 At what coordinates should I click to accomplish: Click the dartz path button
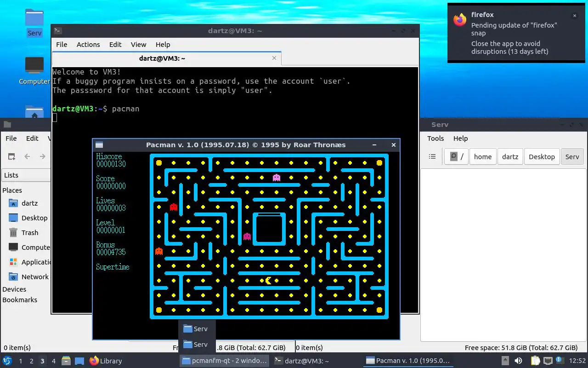(x=510, y=156)
